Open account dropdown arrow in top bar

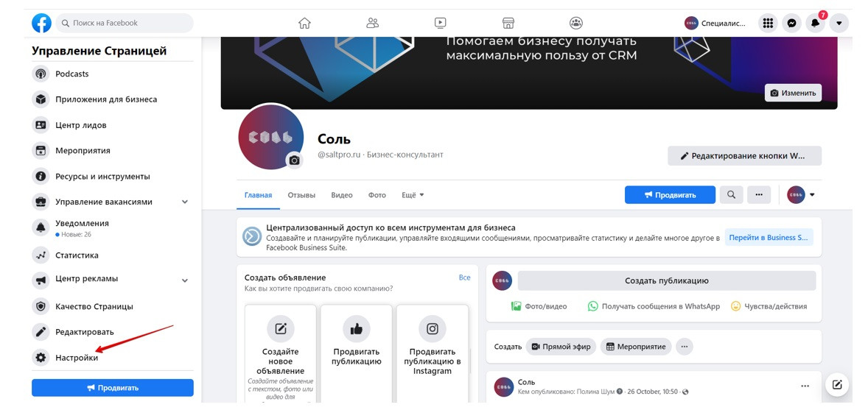[839, 24]
